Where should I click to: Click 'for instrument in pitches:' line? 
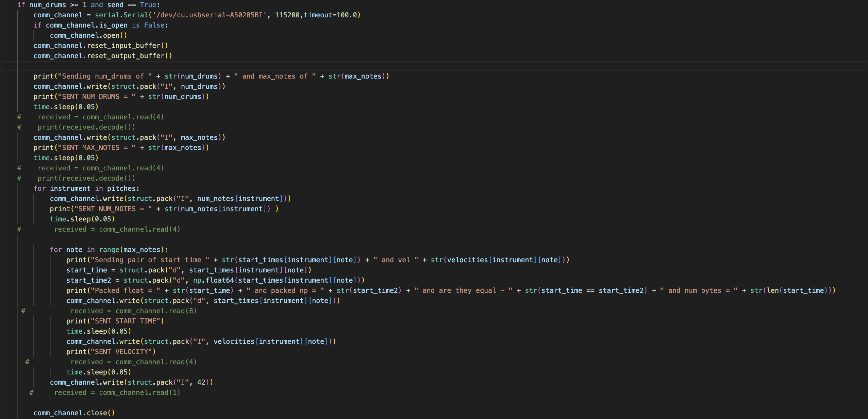[x=86, y=188]
